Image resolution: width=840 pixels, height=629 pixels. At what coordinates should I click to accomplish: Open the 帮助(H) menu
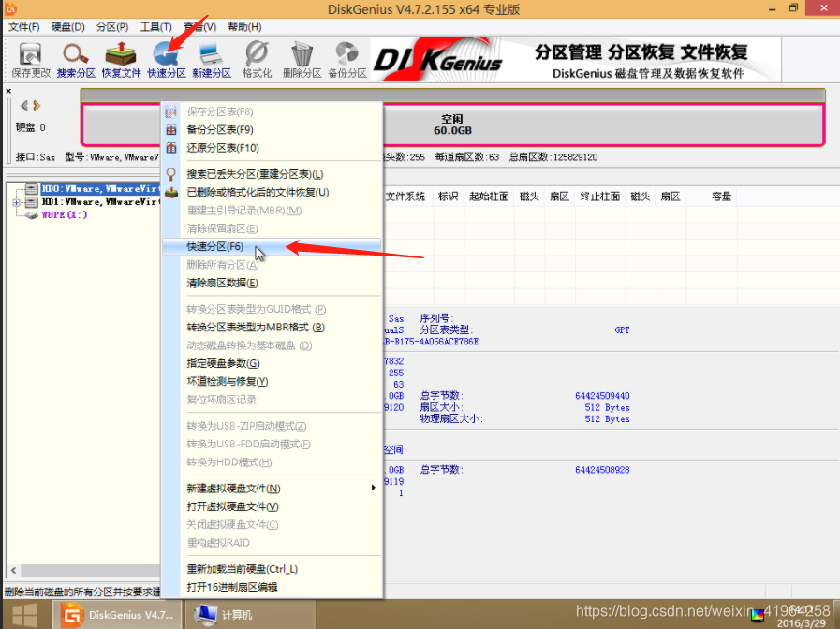tap(244, 27)
